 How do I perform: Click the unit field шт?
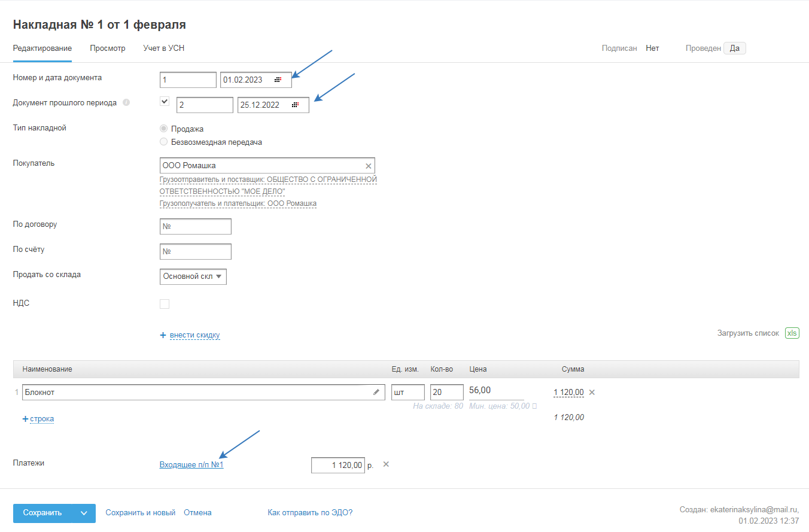pyautogui.click(x=408, y=392)
